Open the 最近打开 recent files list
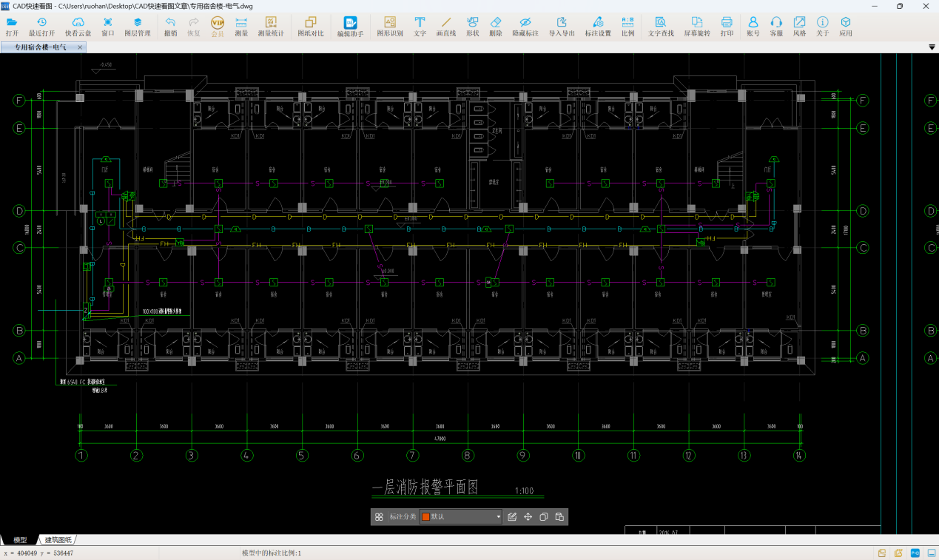 pyautogui.click(x=41, y=27)
